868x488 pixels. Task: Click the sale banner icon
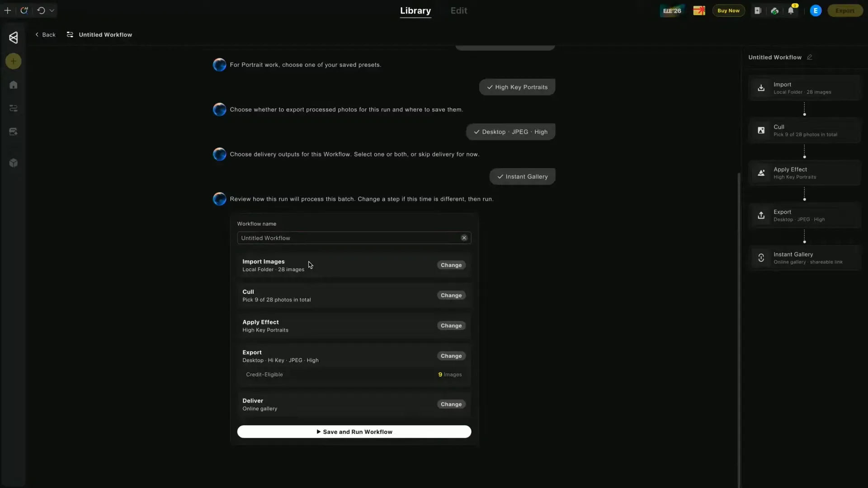click(699, 10)
